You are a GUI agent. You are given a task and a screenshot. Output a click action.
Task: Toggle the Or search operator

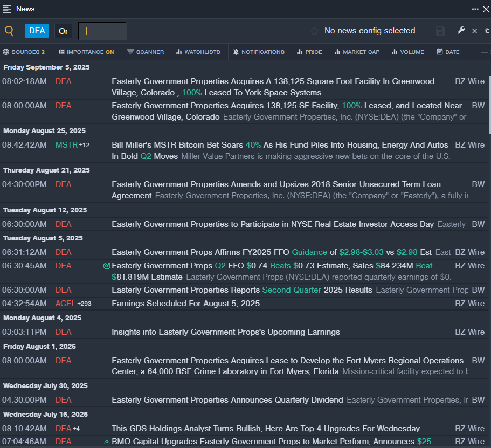click(64, 31)
